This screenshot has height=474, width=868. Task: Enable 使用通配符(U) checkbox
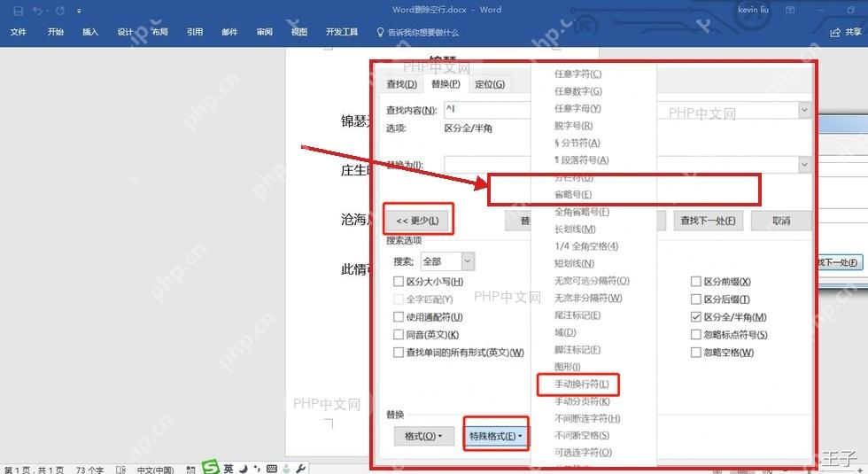click(x=398, y=317)
